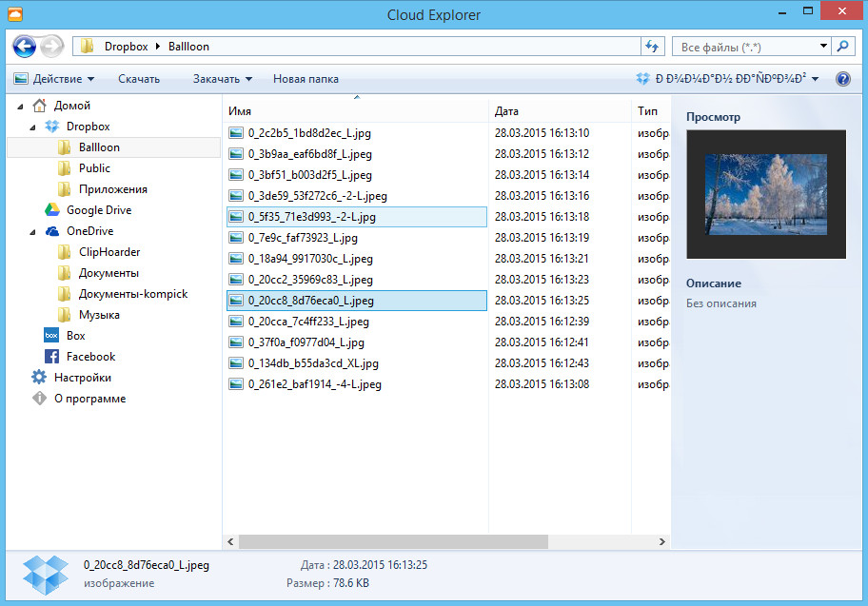This screenshot has height=606, width=868.
Task: Click Dropbox in the breadcrumb path
Action: coord(127,47)
